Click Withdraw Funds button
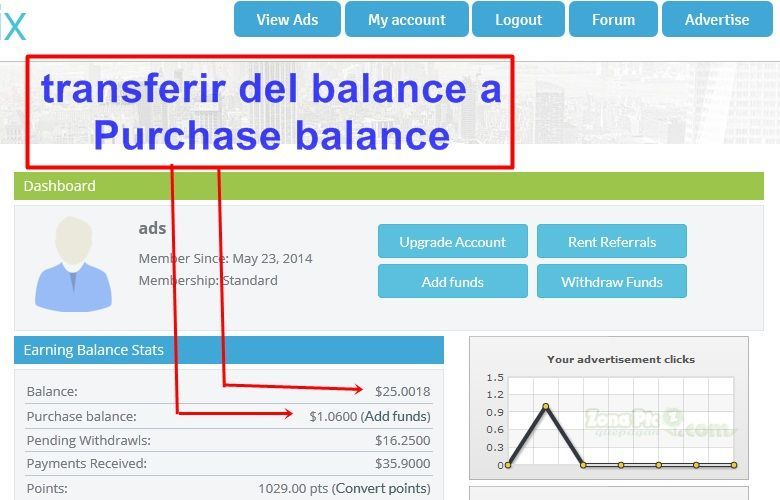This screenshot has height=500, width=780. click(x=612, y=282)
